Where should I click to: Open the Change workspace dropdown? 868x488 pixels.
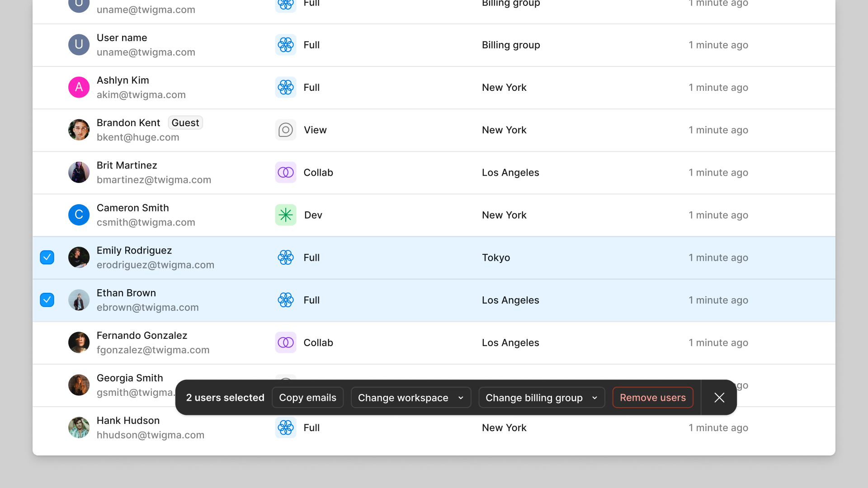[x=411, y=398]
